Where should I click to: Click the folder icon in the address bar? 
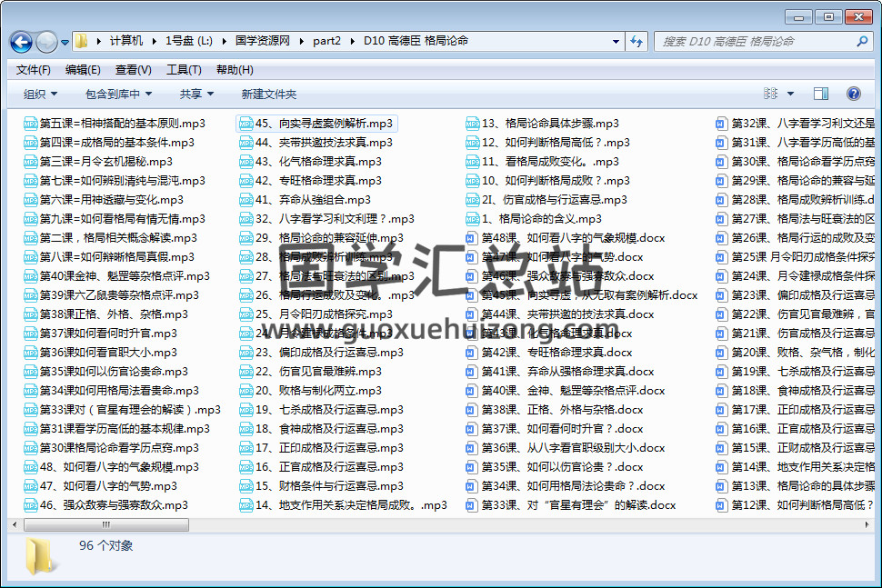pos(80,41)
